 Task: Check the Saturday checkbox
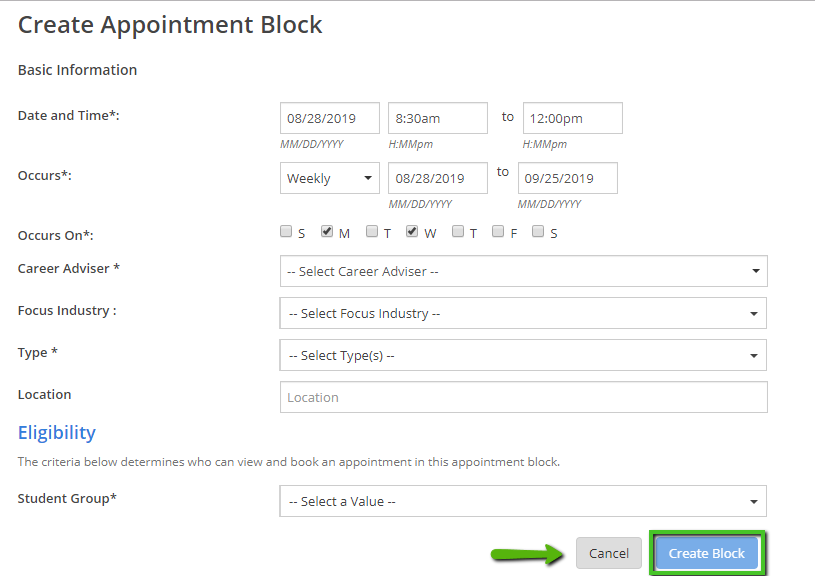[538, 232]
